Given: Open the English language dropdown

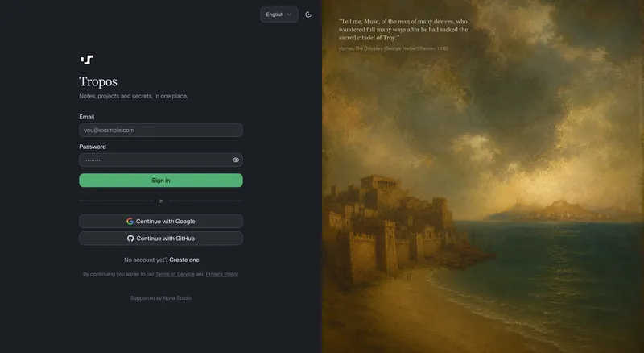Looking at the screenshot, I should click(279, 15).
